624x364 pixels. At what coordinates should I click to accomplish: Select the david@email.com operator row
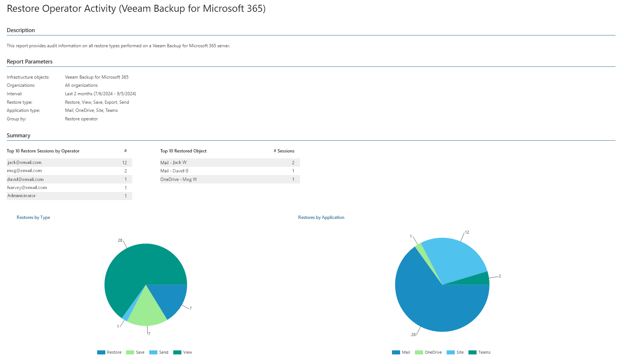point(69,179)
